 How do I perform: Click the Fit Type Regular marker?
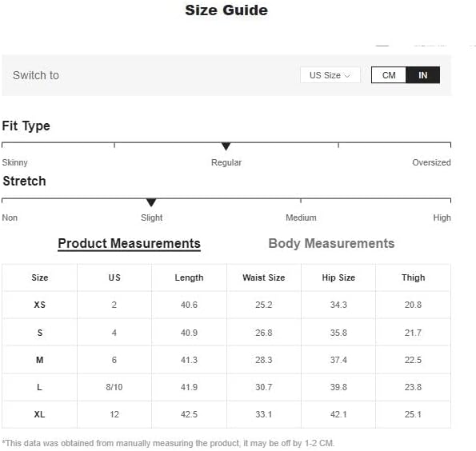pos(226,146)
